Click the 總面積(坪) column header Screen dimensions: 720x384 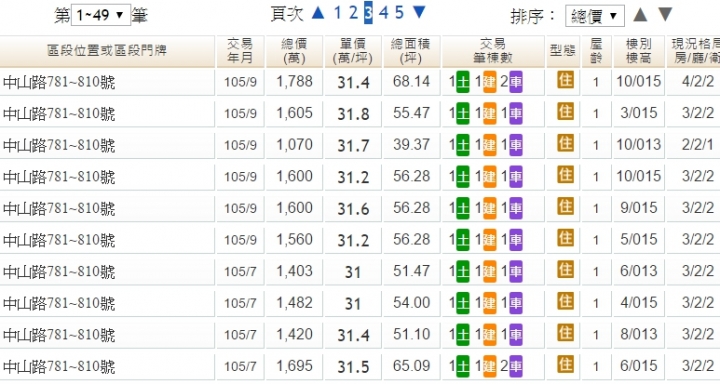(x=411, y=51)
